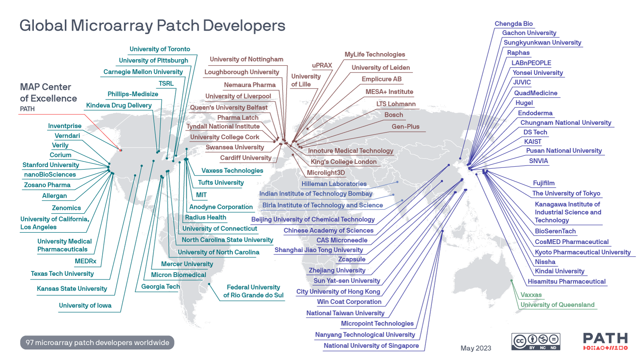Click 'Texas Tech University' label
The width and height of the screenshot is (644, 364).
62,274
